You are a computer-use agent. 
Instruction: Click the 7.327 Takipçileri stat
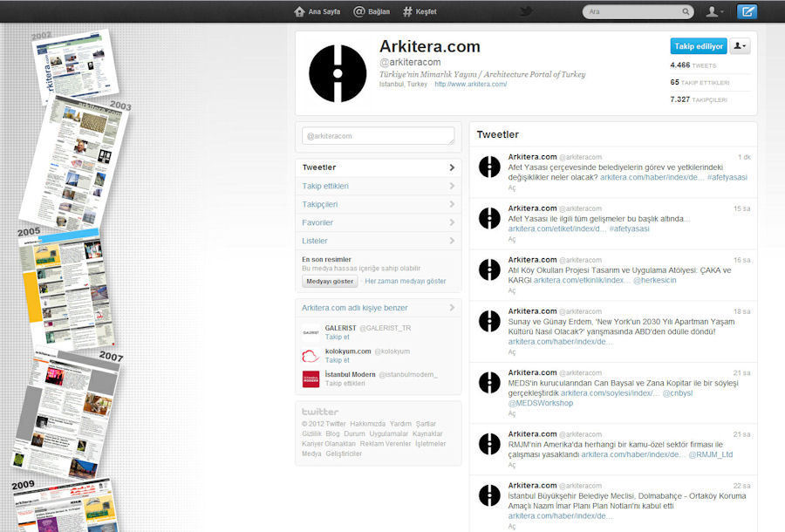699,99
